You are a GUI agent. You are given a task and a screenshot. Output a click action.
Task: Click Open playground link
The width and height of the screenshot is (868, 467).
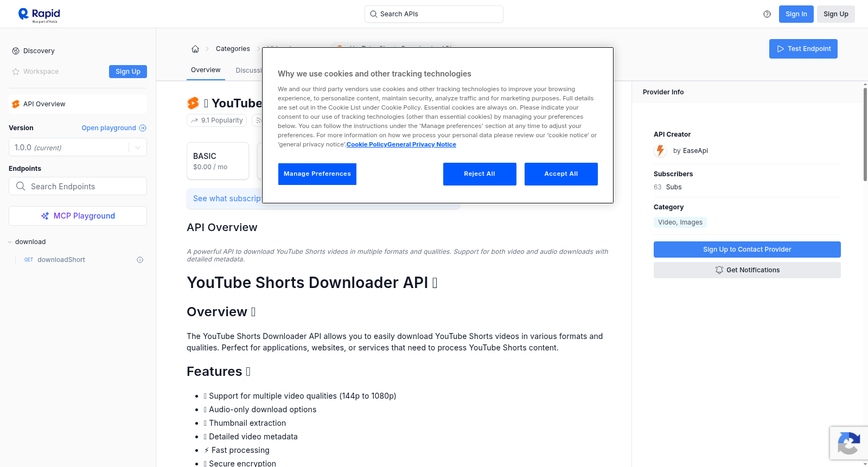pyautogui.click(x=114, y=128)
